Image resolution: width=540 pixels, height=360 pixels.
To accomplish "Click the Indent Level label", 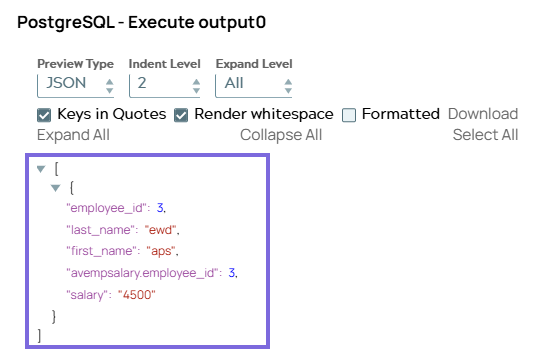I will 165,64.
